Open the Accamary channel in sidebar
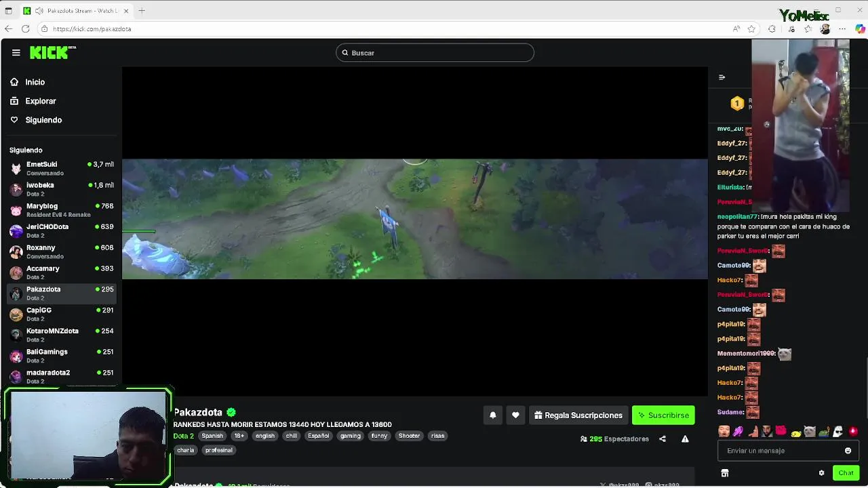868x488 pixels. [61, 272]
